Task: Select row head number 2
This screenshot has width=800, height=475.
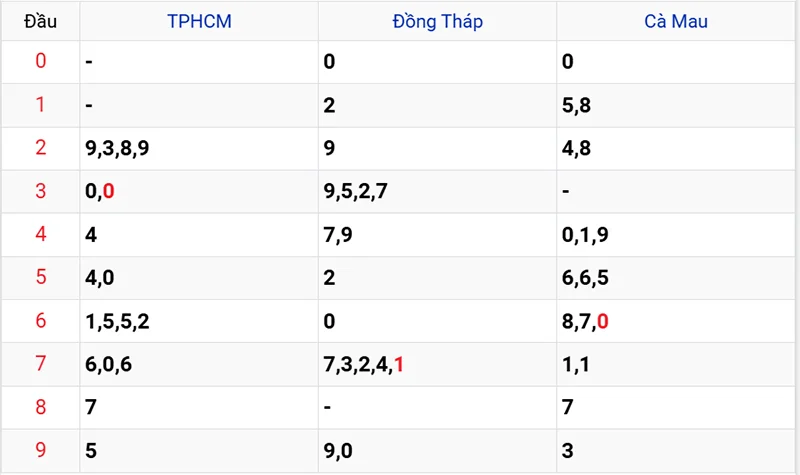Action: [41, 148]
